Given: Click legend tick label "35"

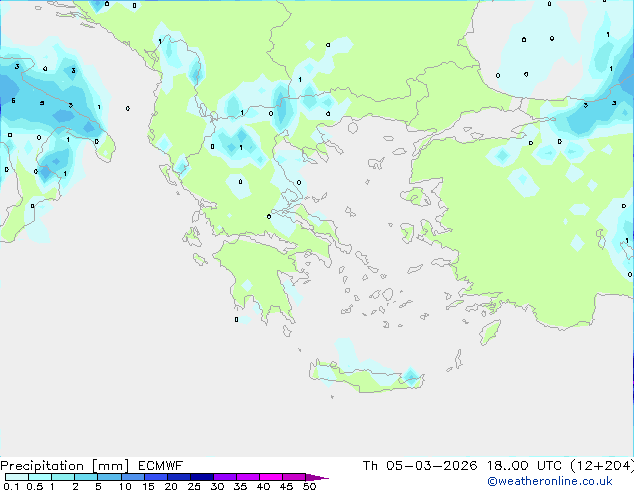Looking at the screenshot, I should click(240, 486).
